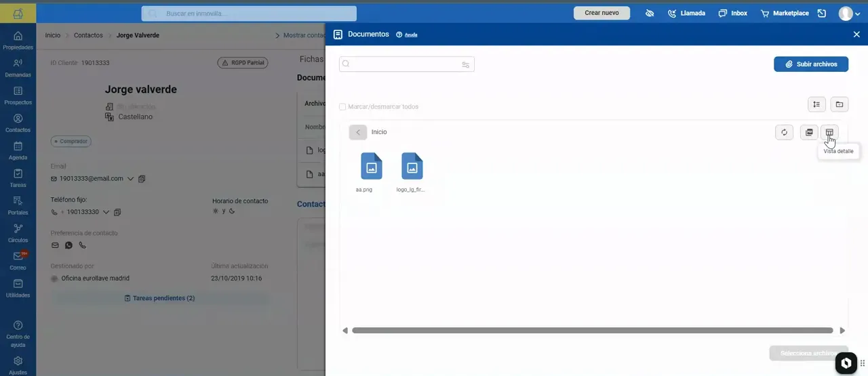Open Ajustes settings in the sidebar
The height and width of the screenshot is (376, 868).
pyautogui.click(x=18, y=365)
